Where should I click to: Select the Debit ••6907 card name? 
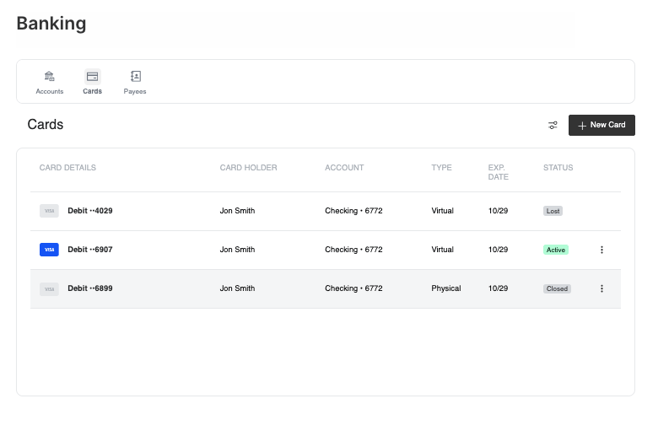pyautogui.click(x=90, y=250)
